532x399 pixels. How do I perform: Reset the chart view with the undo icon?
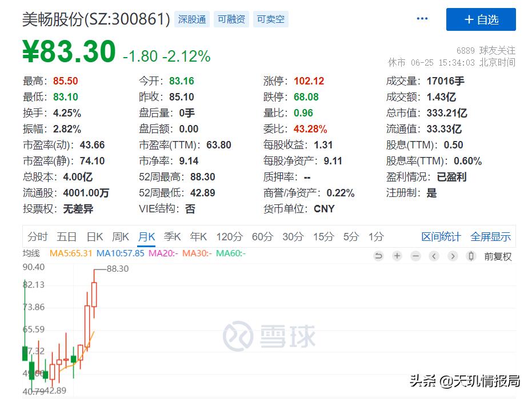(378, 256)
